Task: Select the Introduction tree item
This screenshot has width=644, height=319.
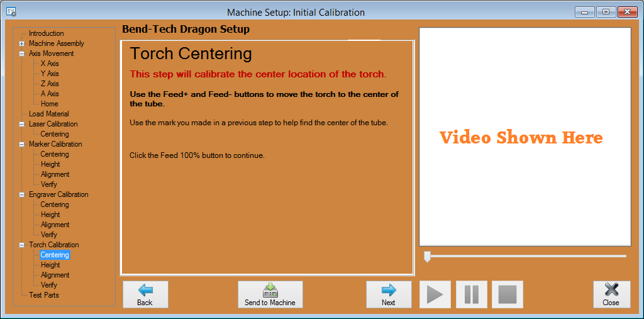Action: pos(47,33)
